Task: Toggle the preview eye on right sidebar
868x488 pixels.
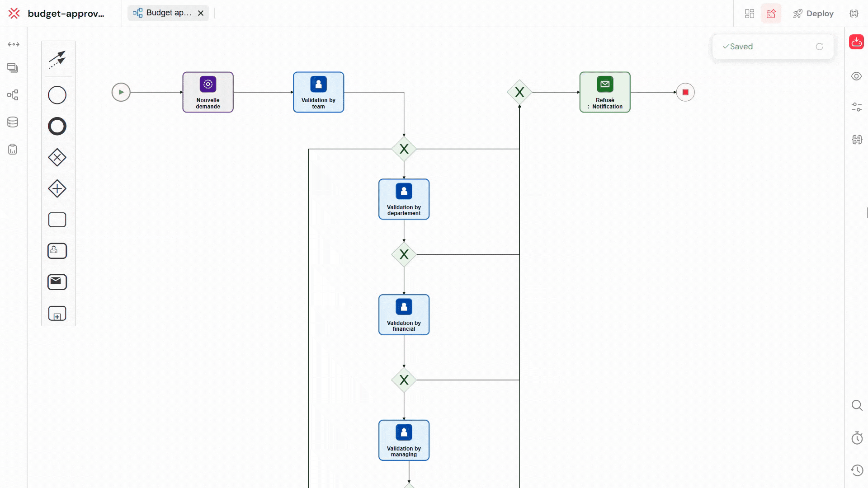Action: 857,76
